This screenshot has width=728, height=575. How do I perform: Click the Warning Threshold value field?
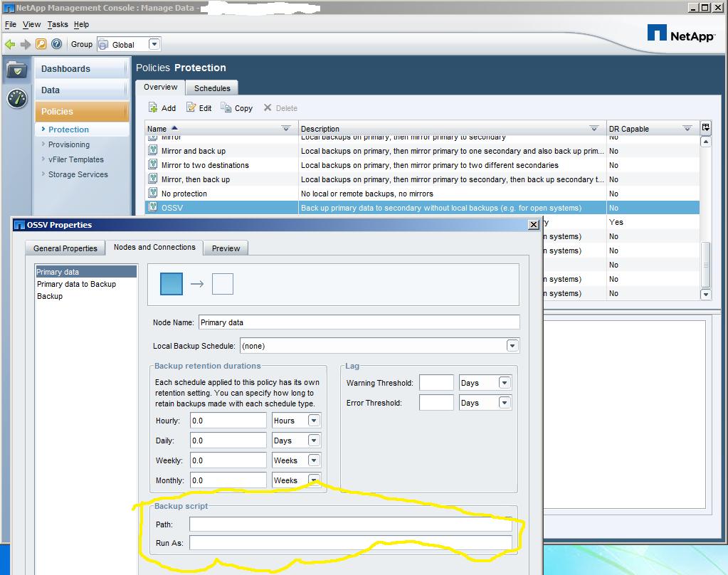(x=436, y=383)
